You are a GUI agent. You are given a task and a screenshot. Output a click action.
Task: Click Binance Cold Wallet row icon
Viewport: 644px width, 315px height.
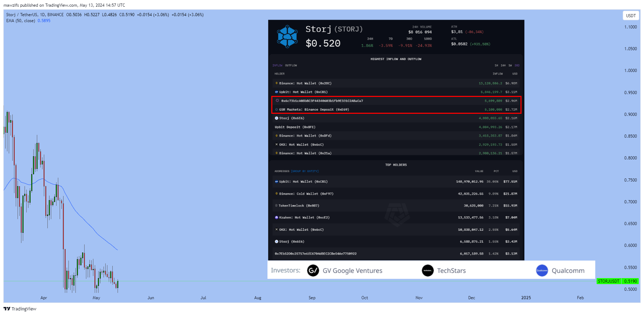point(277,193)
